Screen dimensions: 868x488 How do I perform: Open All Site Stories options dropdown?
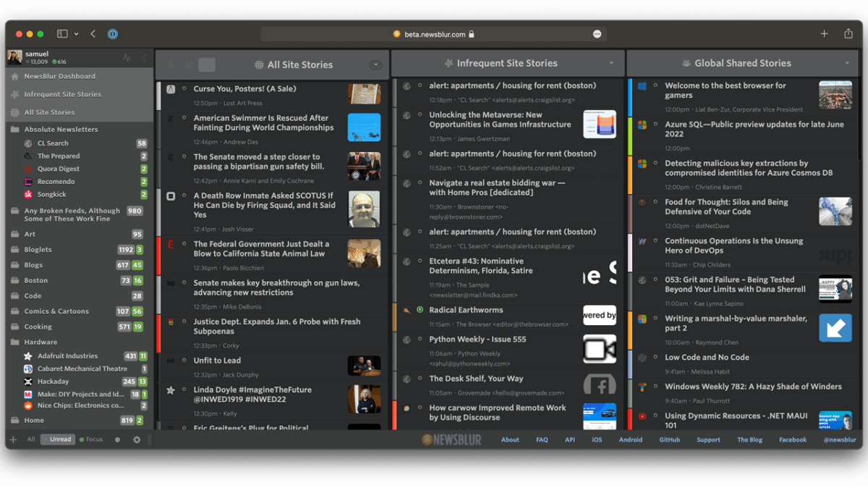375,65
